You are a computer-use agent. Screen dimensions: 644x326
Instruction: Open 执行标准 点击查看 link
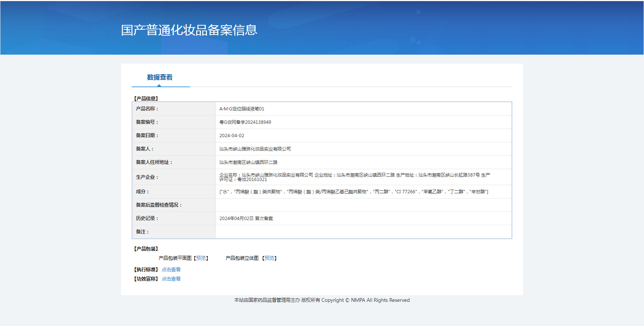[x=171, y=269]
